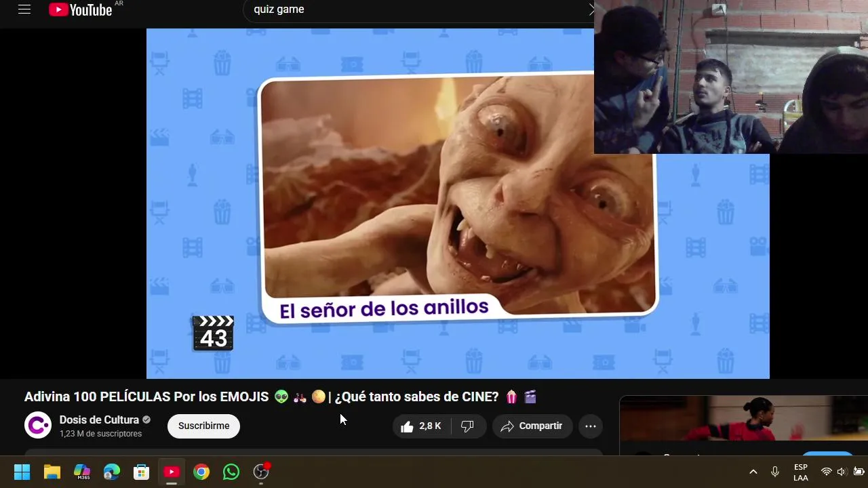Click the verified badge beside Dosis de Cultura
The width and height of the screenshot is (868, 488).
pyautogui.click(x=146, y=420)
